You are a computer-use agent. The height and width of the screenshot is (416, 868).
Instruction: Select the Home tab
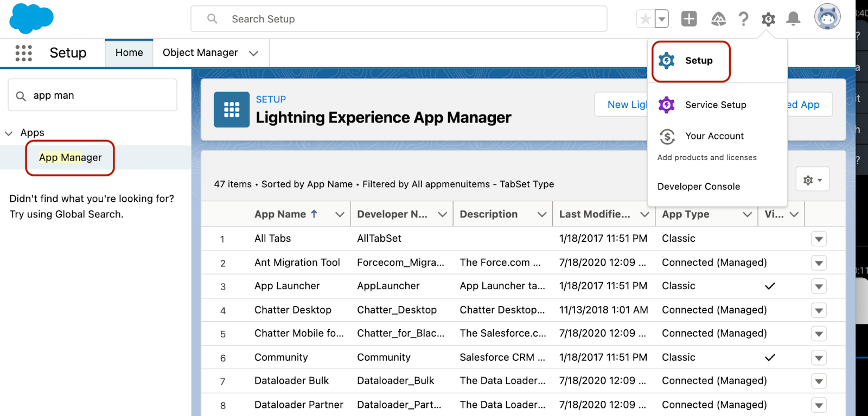(x=129, y=53)
